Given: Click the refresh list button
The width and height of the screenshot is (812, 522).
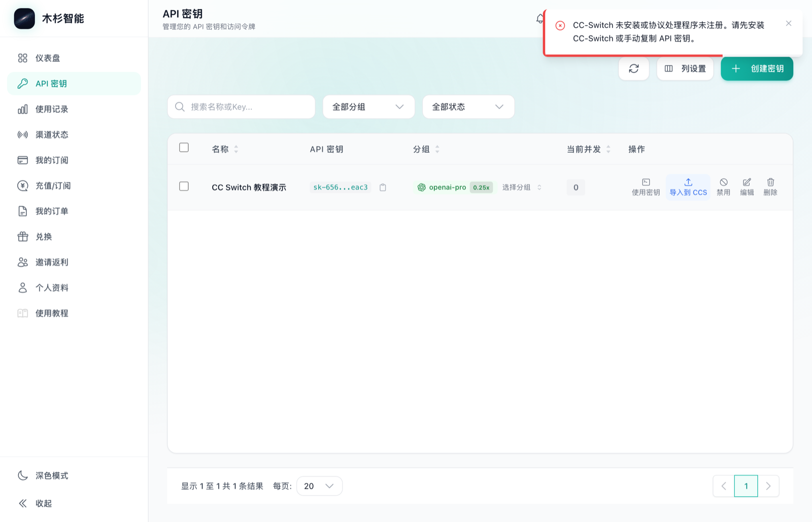Looking at the screenshot, I should [x=634, y=69].
